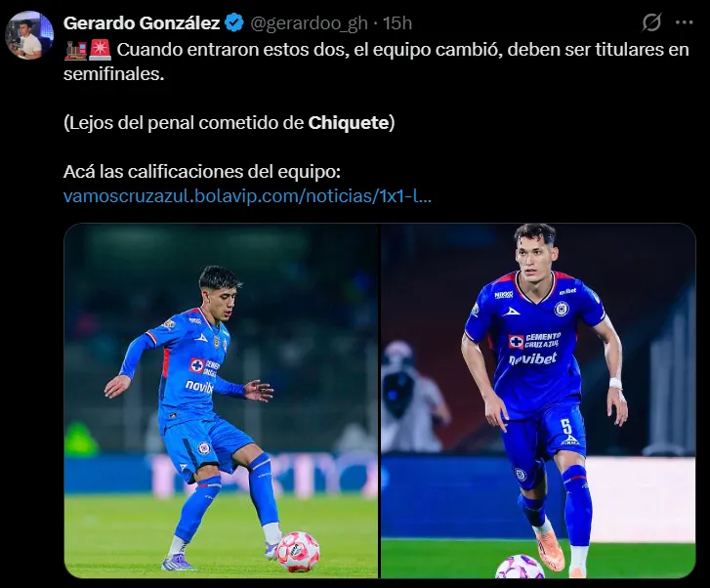Open the right photo of player number 5
Viewport: 710px width, 588px height.
click(x=538, y=400)
